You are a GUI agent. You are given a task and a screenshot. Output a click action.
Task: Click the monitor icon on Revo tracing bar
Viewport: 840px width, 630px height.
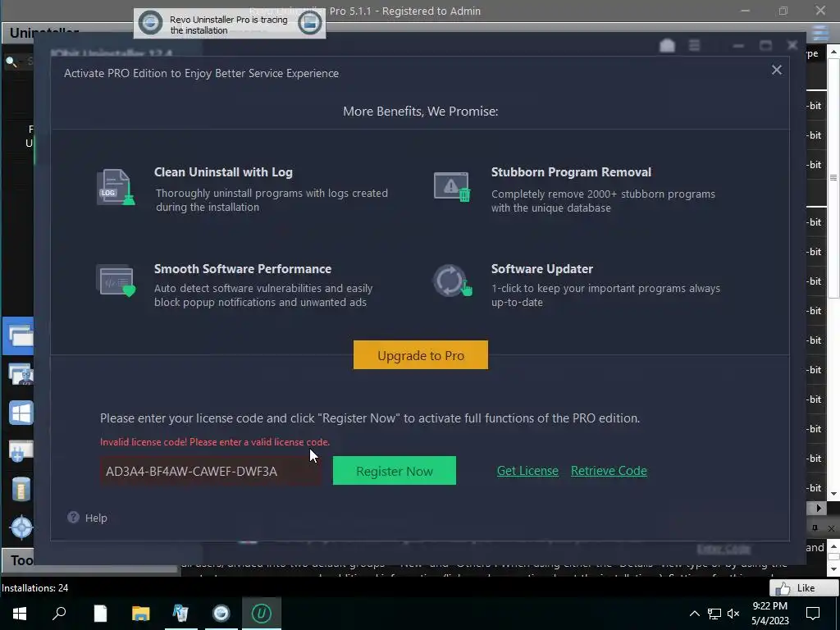309,23
